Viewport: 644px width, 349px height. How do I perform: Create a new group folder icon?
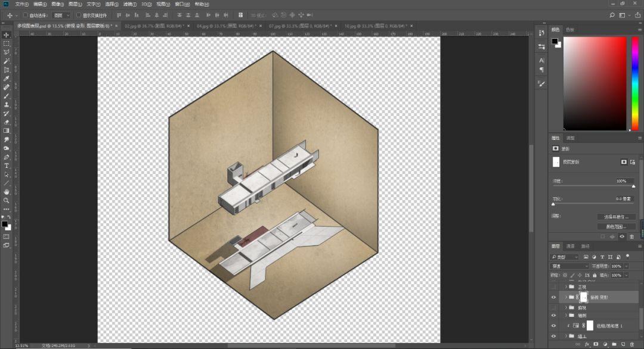614,344
